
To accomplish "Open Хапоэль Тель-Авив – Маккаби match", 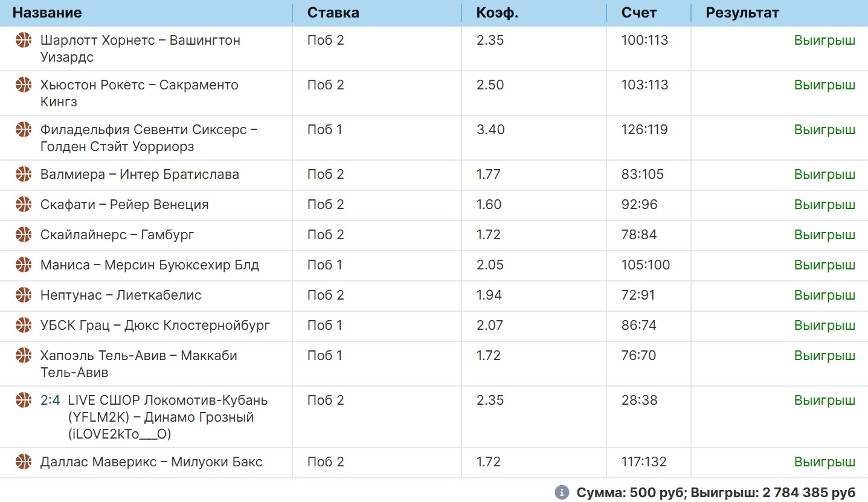I will tap(139, 364).
